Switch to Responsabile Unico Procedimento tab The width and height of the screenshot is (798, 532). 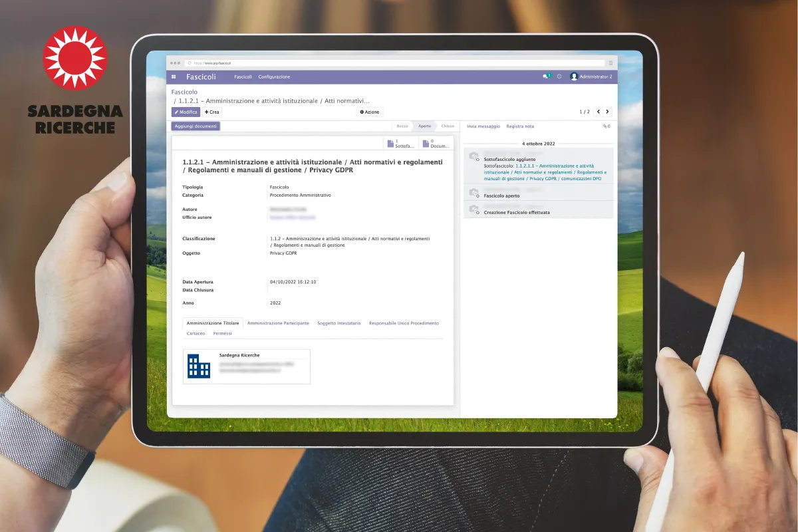pyautogui.click(x=404, y=323)
